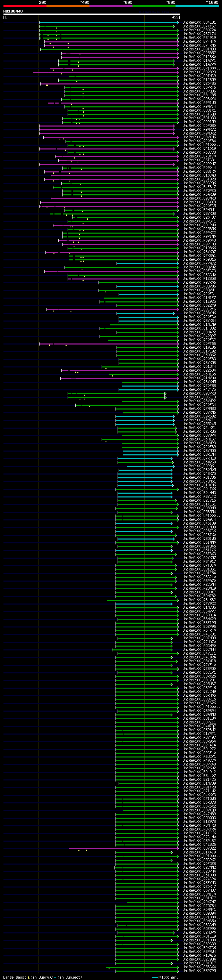Select hit label UniRef100_D0EG73

tap(199, 271)
